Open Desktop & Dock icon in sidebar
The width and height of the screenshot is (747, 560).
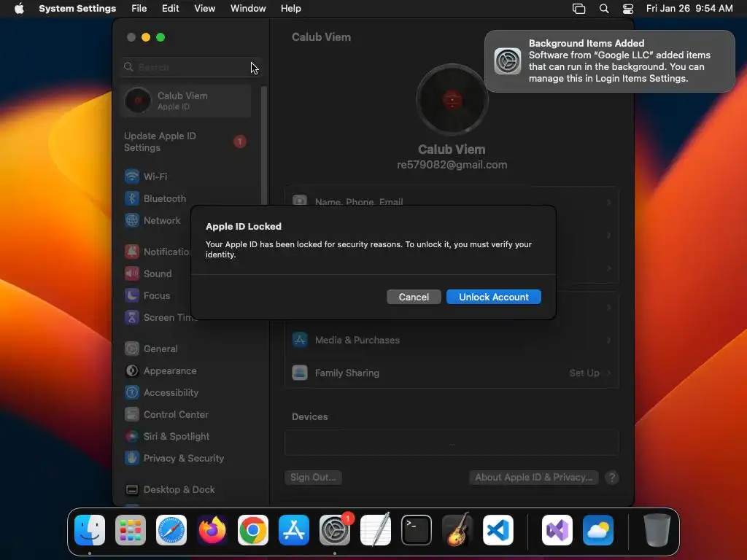(x=132, y=489)
